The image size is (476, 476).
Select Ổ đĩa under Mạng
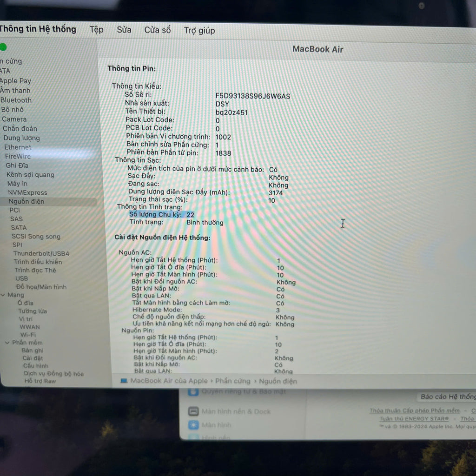tap(26, 303)
